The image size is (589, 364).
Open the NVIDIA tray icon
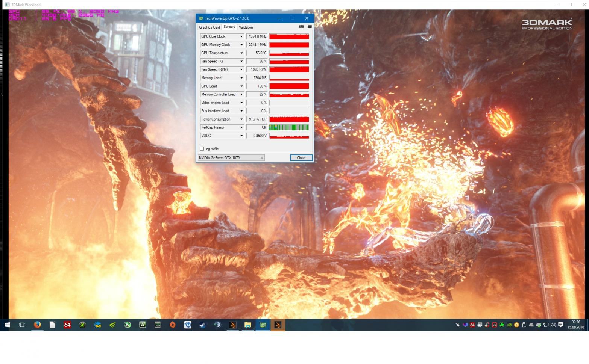click(509, 325)
